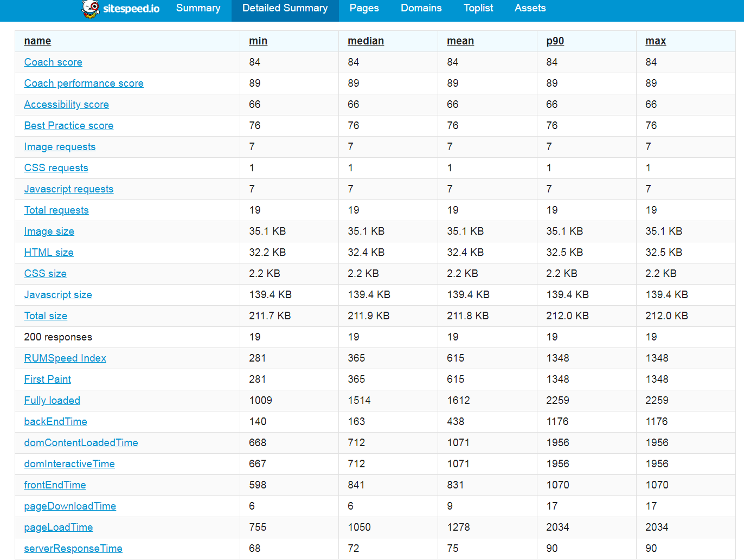Select frontEndTime mean value 831
Image resolution: width=744 pixels, height=560 pixels.
point(456,485)
